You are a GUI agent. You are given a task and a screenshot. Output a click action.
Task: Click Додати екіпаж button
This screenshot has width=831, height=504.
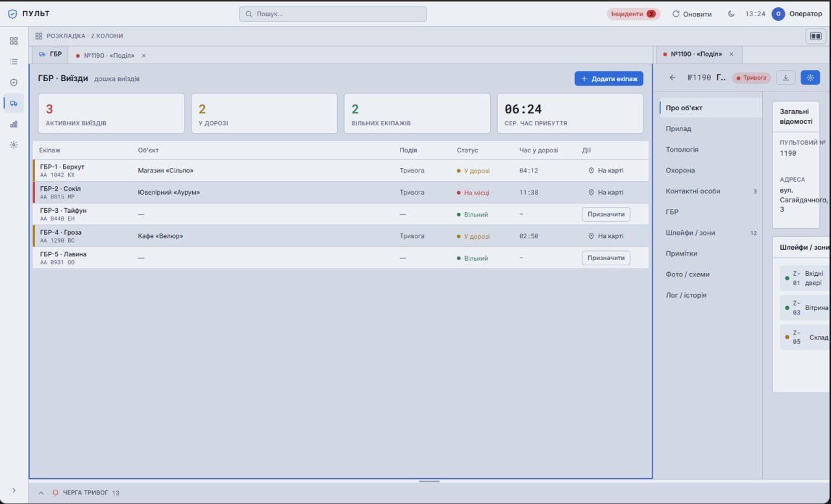coord(609,78)
